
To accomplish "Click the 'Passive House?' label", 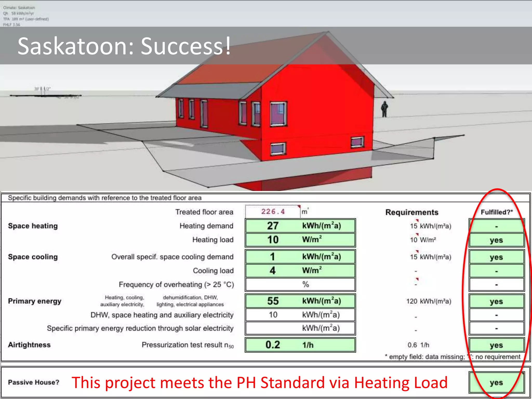I will pos(34,382).
